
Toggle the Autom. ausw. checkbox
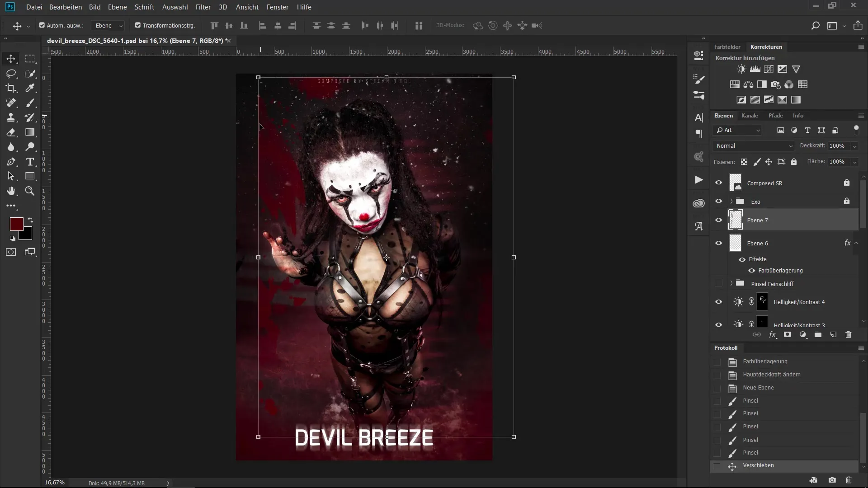(x=42, y=25)
